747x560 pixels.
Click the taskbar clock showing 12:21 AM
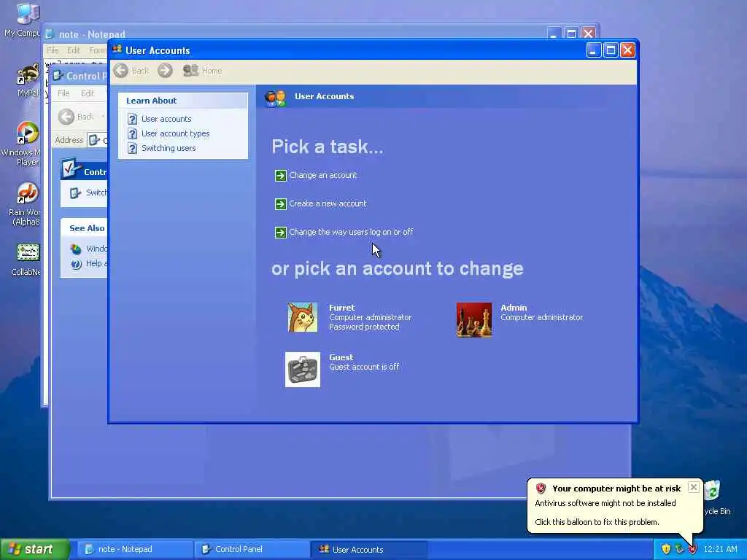720,550
